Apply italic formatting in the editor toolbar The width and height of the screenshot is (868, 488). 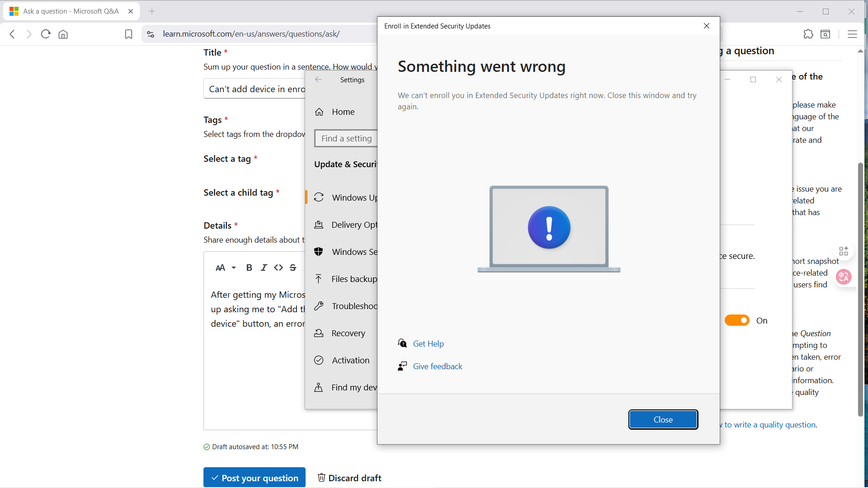(264, 267)
